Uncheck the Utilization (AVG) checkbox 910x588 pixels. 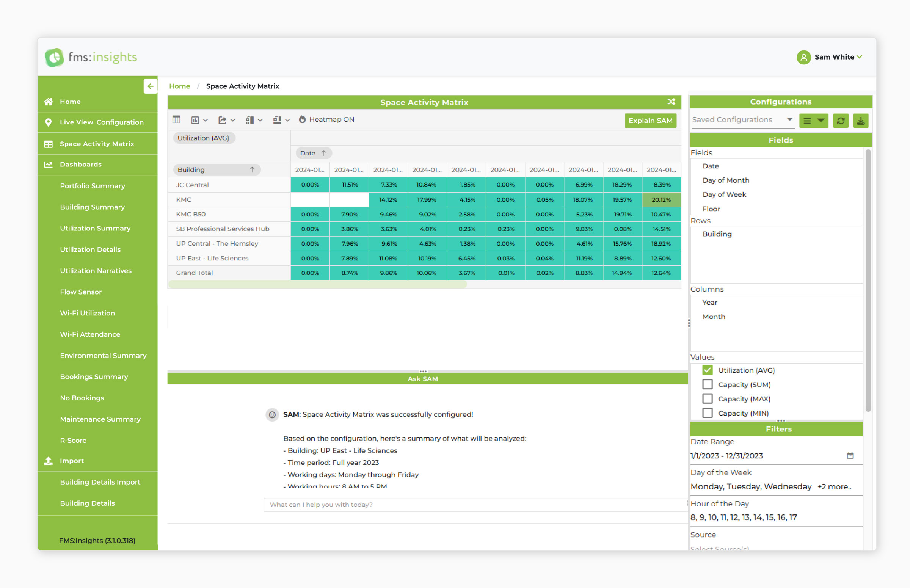click(707, 370)
